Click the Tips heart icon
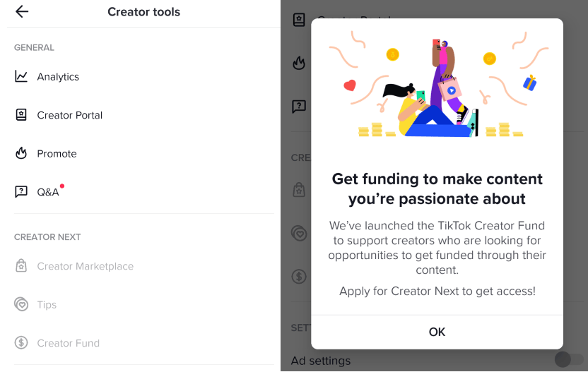The height and width of the screenshot is (372, 588). coord(21,305)
